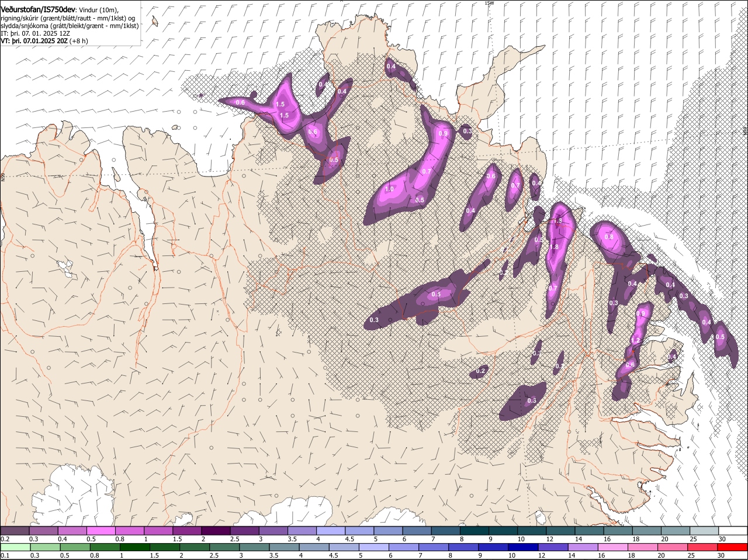Click the 'slydda/snjókoma' legend description line
The width and height of the screenshot is (748, 560).
pos(70,26)
